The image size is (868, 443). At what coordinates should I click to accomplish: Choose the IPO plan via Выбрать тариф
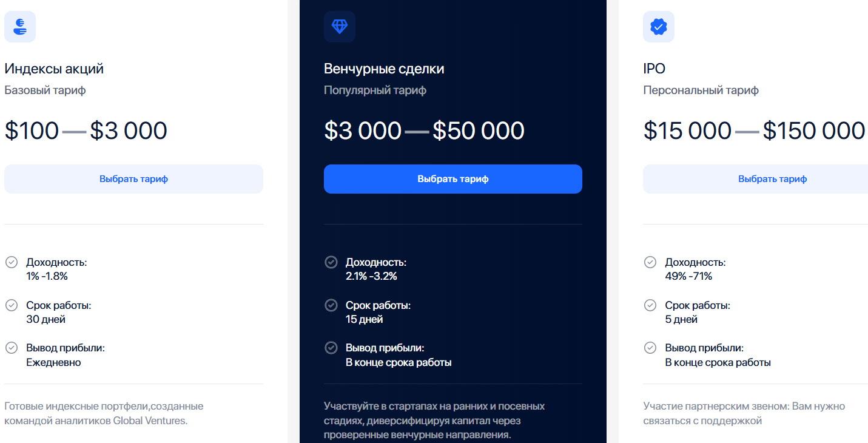(755, 179)
